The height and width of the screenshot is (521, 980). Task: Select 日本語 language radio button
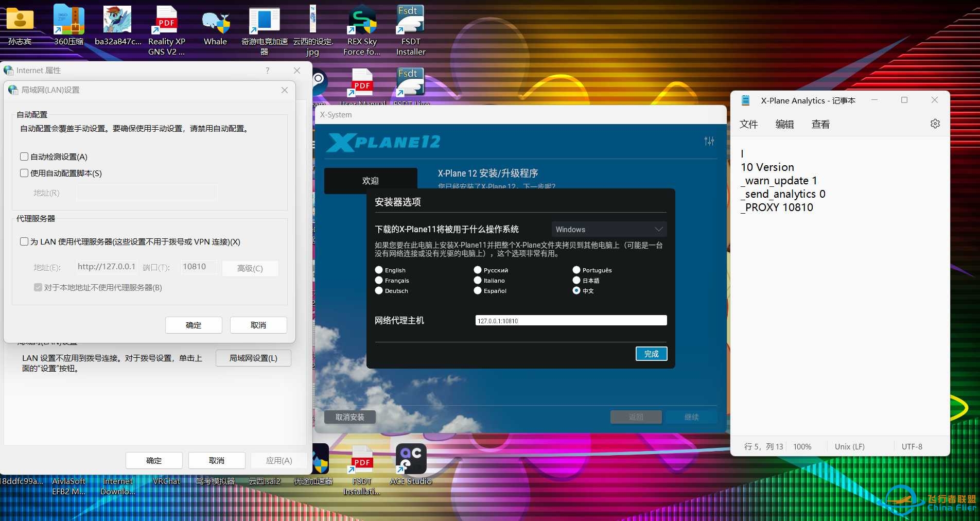pyautogui.click(x=576, y=280)
